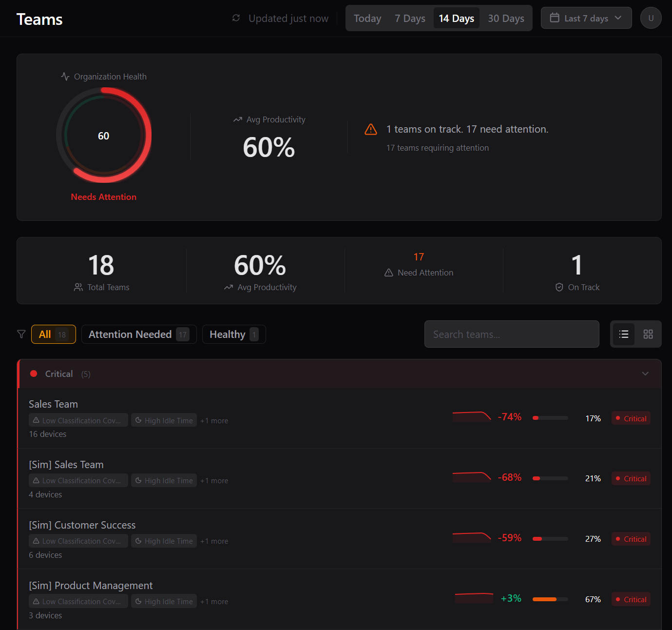Select the 30 Days tab
This screenshot has height=630, width=672.
pyautogui.click(x=506, y=19)
